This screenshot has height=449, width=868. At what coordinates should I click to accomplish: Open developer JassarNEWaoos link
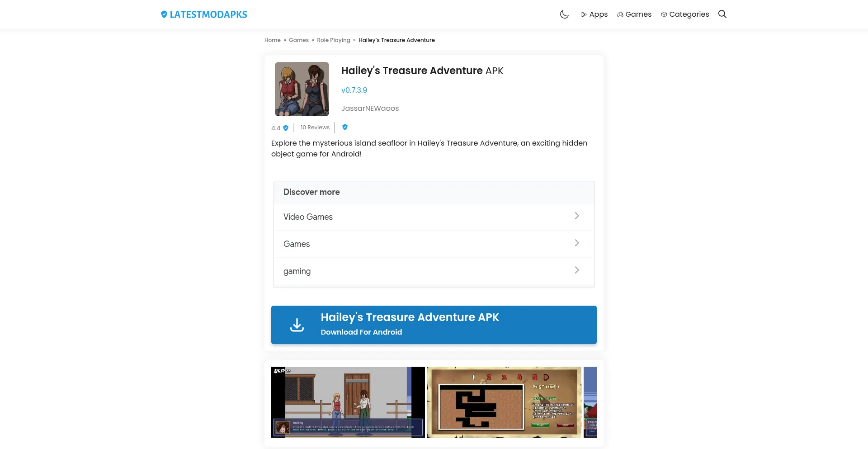(x=370, y=109)
